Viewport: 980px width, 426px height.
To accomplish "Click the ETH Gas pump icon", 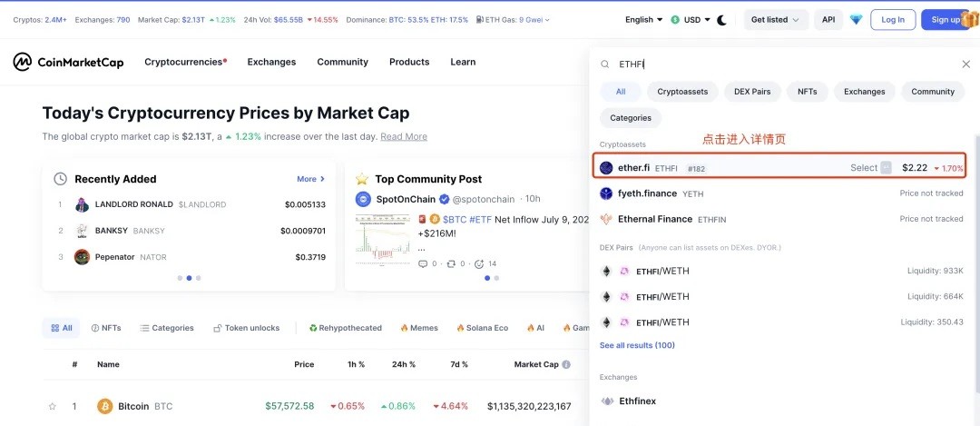I will tap(479, 20).
